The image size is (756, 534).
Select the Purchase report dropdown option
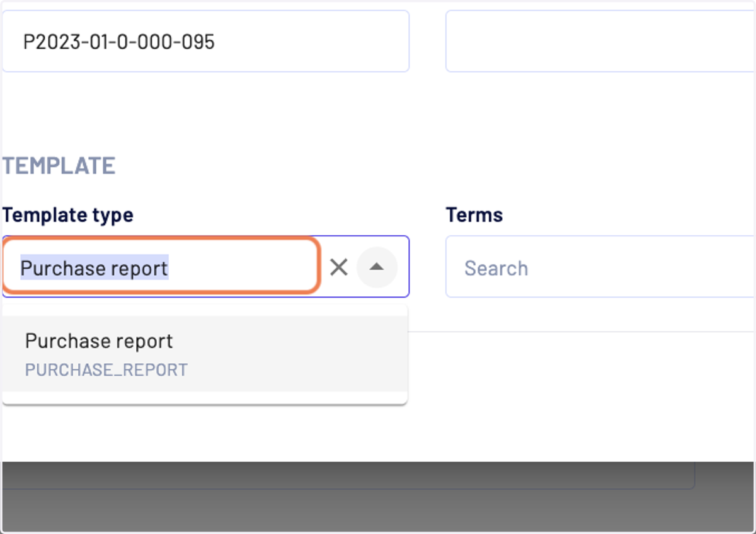click(205, 354)
